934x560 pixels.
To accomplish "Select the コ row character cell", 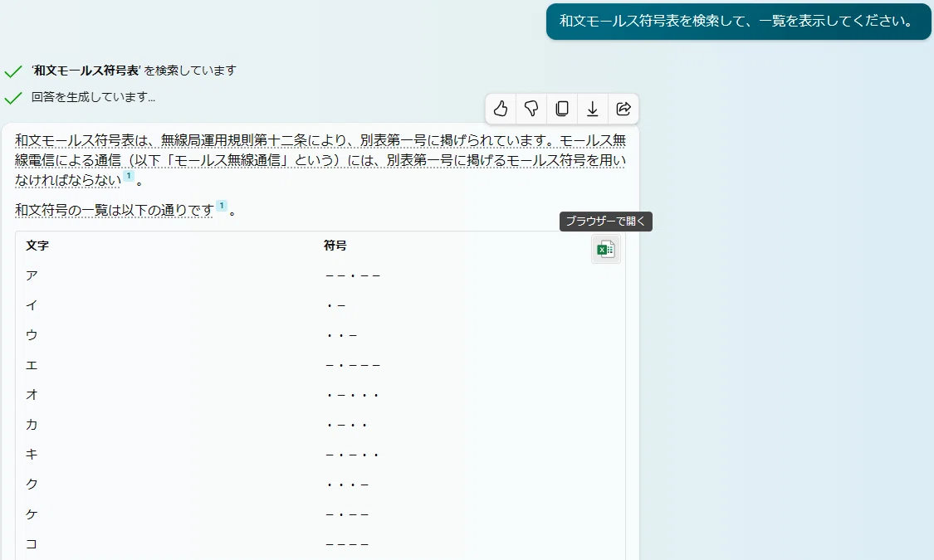I will tap(32, 544).
